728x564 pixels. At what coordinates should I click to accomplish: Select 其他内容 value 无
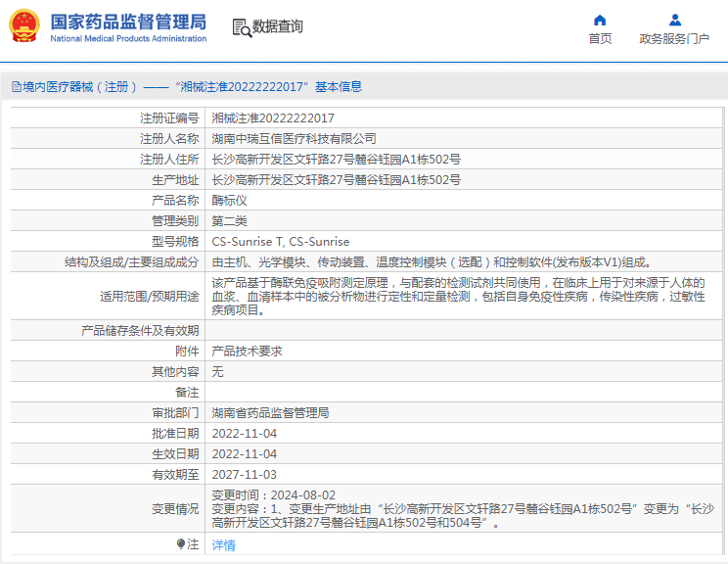point(218,371)
